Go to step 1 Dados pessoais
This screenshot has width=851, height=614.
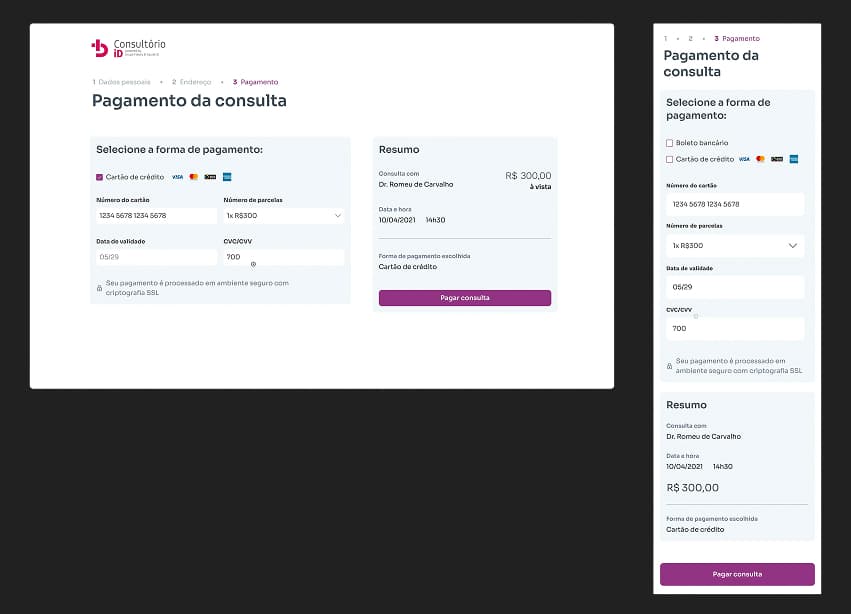[x=121, y=82]
